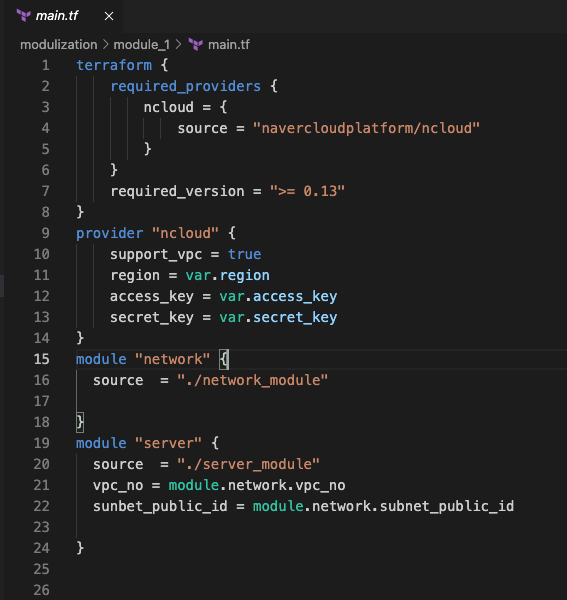This screenshot has width=567, height=600.
Task: Click the "./network_module" source string
Action: 252,380
